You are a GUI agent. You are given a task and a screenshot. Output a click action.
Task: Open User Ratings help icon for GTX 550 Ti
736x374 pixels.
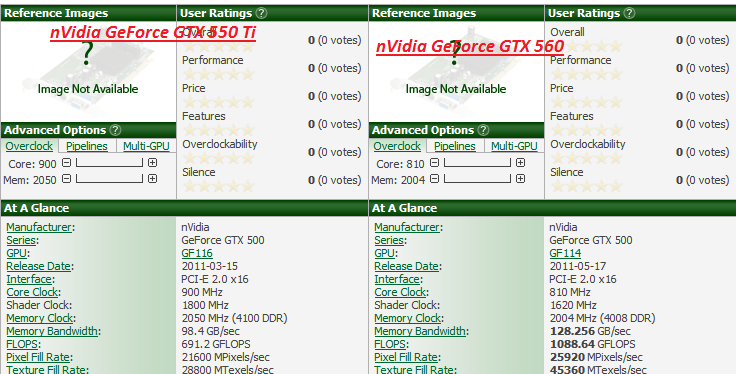point(262,13)
